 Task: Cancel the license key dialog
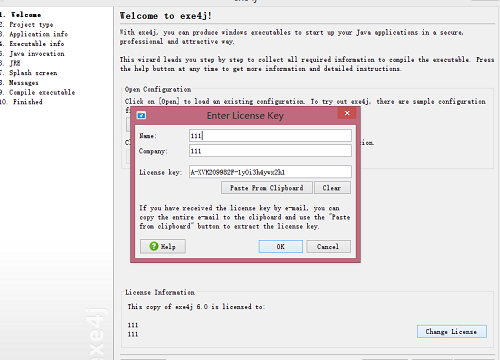click(x=328, y=246)
